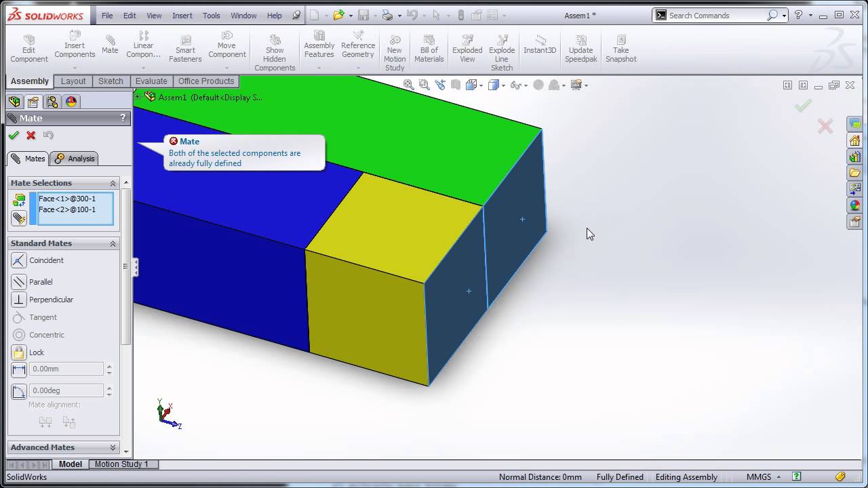Expand Assem1 flyout tree node
868x488 pixels.
(137, 97)
